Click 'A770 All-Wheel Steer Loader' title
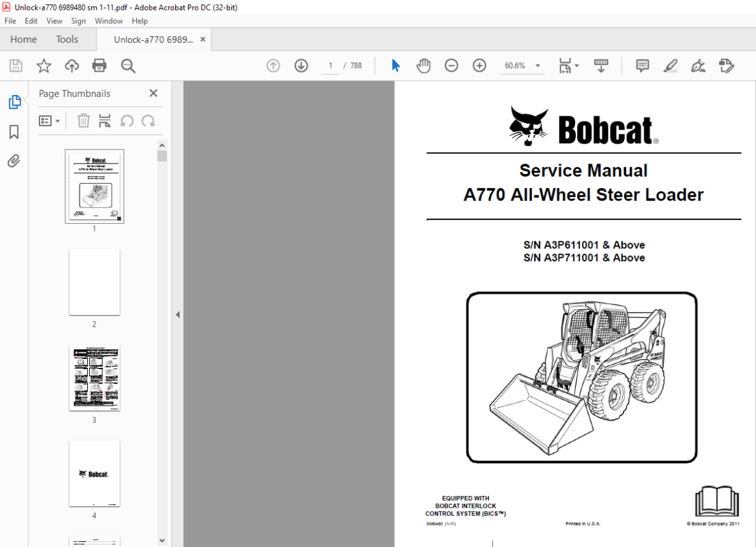The image size is (756, 547). tap(583, 195)
